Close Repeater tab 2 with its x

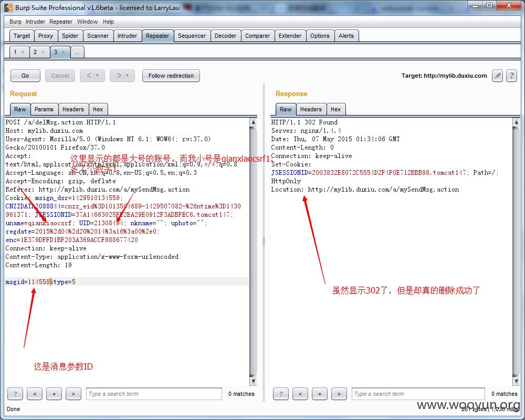click(43, 52)
